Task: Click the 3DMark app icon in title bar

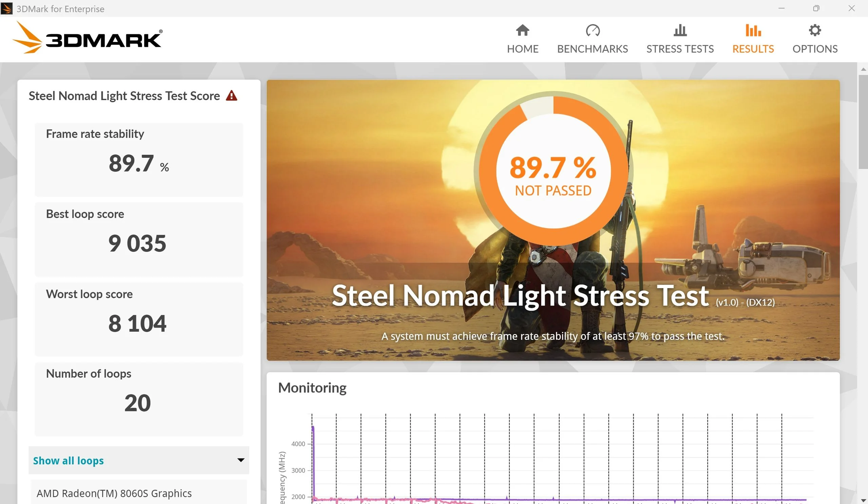Action: click(6, 8)
